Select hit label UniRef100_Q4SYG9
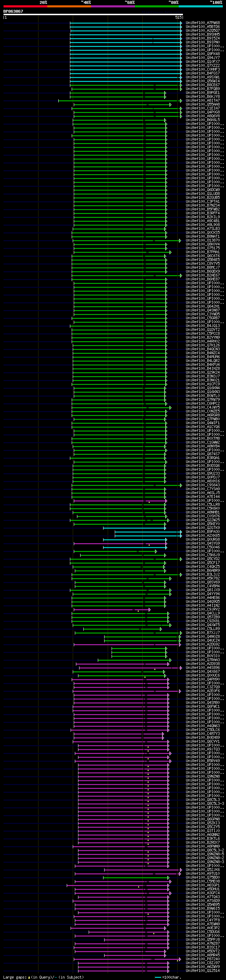 click(x=203, y=543)
